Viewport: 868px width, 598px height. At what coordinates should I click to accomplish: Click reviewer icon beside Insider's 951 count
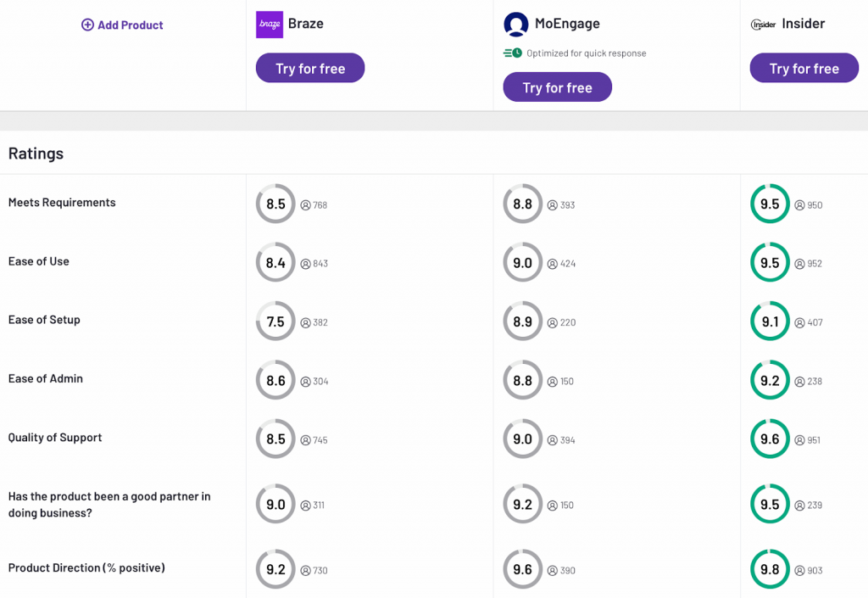(800, 440)
